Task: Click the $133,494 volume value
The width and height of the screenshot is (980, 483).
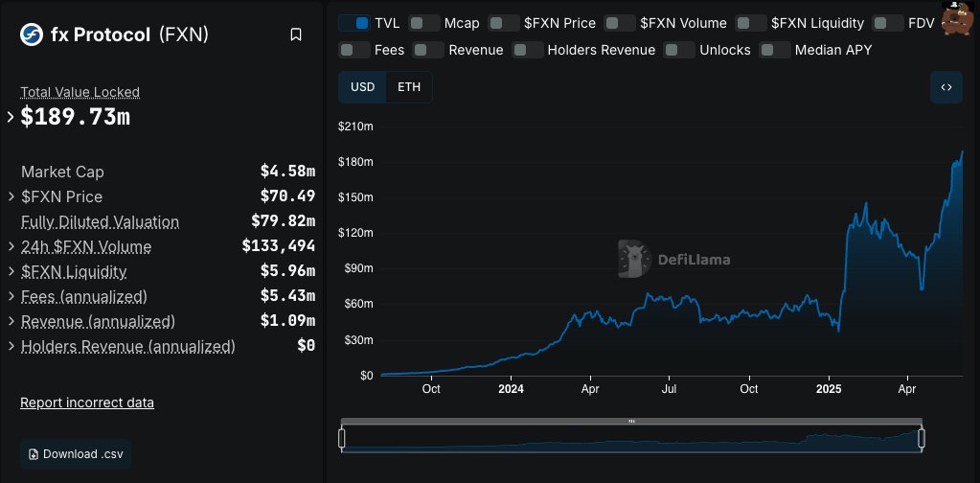Action: [x=279, y=246]
